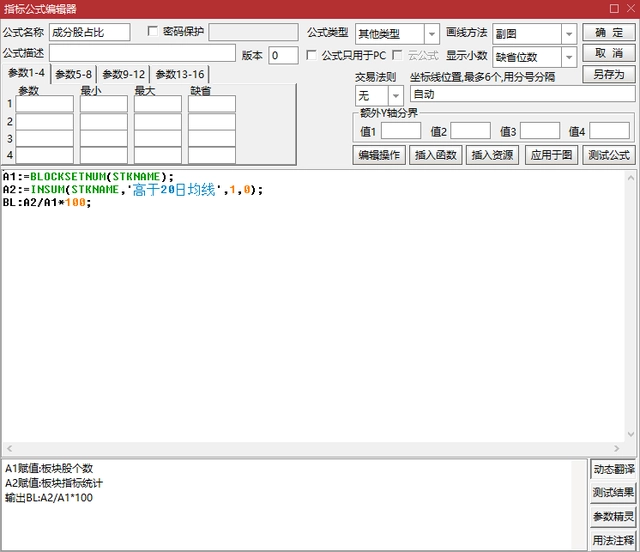Click the '高于20日均线' string in the code
The width and height of the screenshot is (640, 552).
(174, 189)
